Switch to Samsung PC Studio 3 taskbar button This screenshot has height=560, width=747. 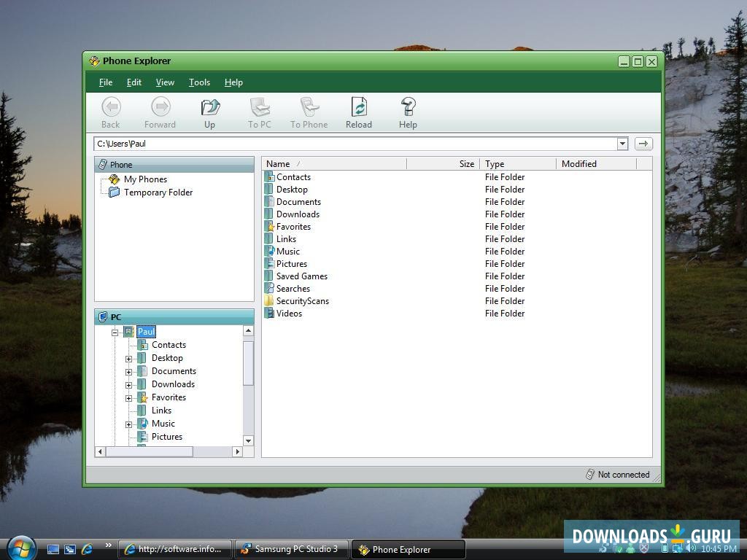point(291,549)
